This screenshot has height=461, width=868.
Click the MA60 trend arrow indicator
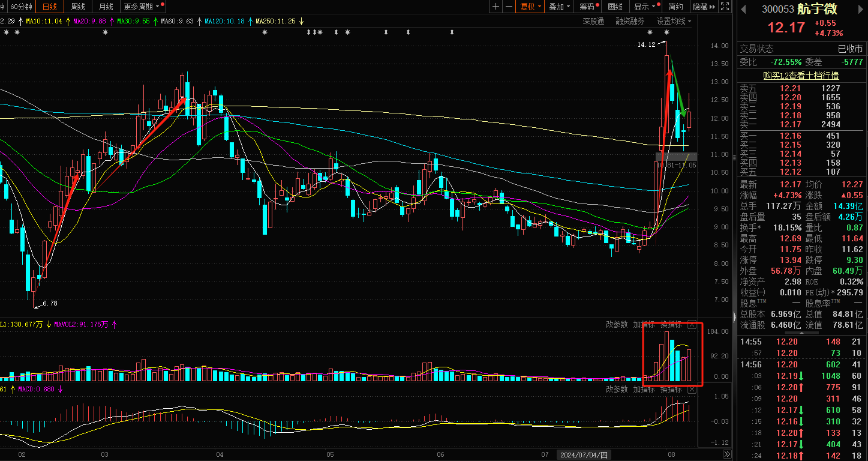click(200, 21)
